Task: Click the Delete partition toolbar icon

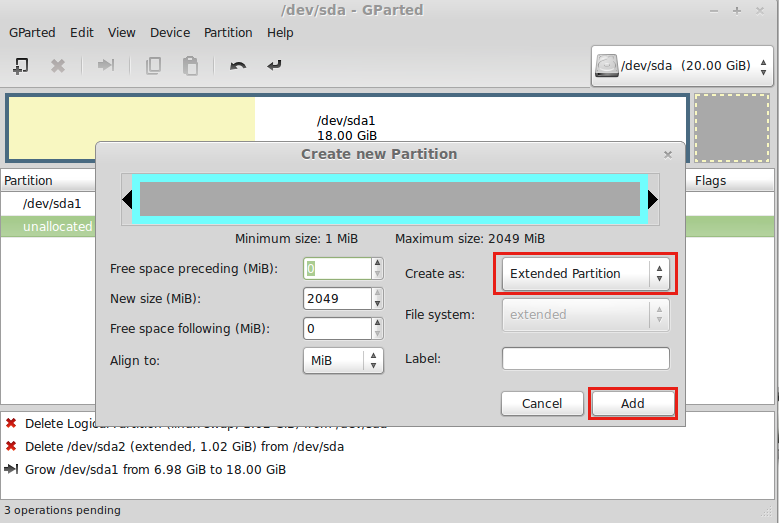Action: click(x=58, y=66)
